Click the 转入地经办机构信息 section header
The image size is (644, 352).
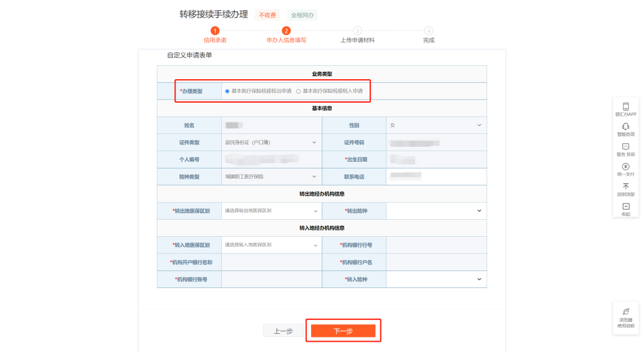321,228
